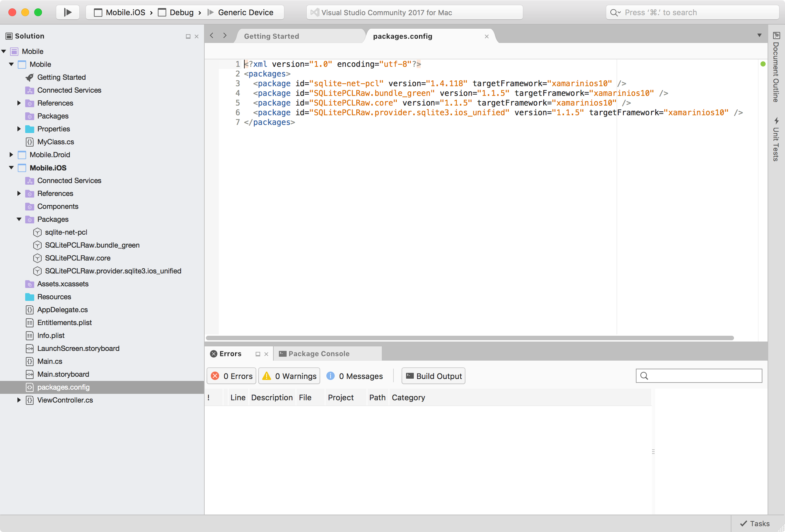Expand the Mobile.Droid project
Screen dimensions: 785x532
click(x=12, y=155)
